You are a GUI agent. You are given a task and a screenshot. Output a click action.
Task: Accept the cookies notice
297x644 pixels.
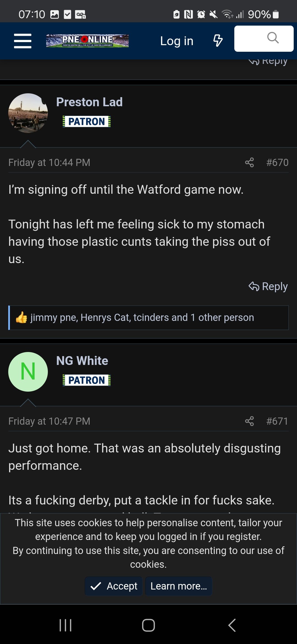pos(114,586)
